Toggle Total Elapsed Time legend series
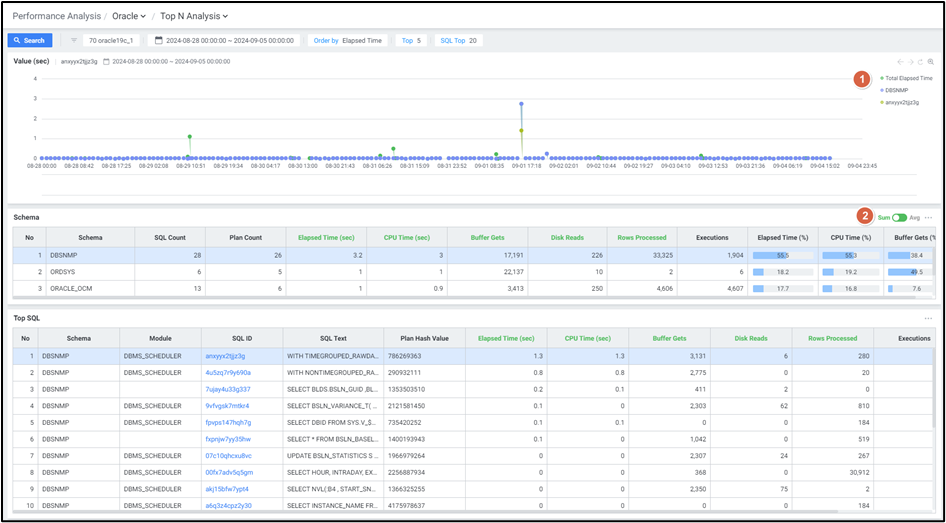 pyautogui.click(x=905, y=78)
